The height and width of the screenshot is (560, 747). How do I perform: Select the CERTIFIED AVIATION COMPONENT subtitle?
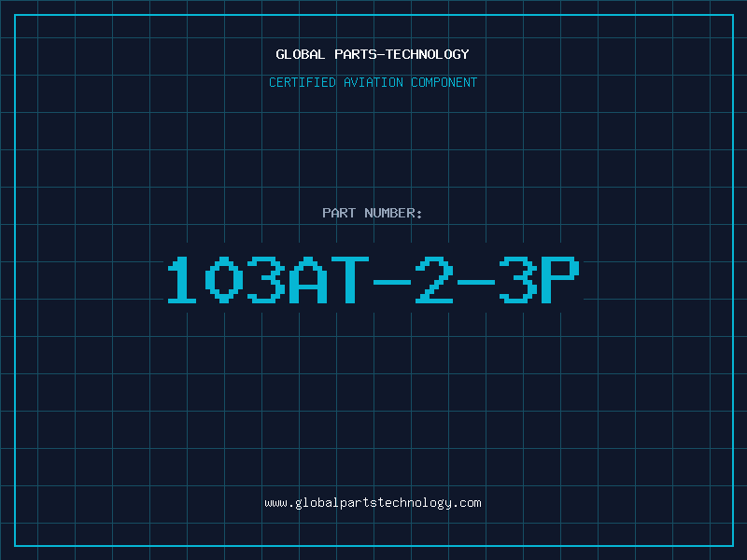tap(373, 82)
